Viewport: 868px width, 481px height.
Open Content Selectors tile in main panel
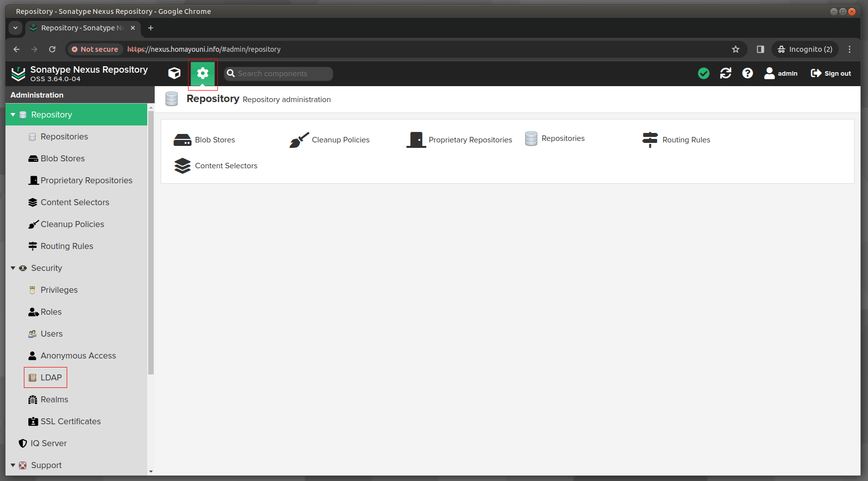[215, 166]
